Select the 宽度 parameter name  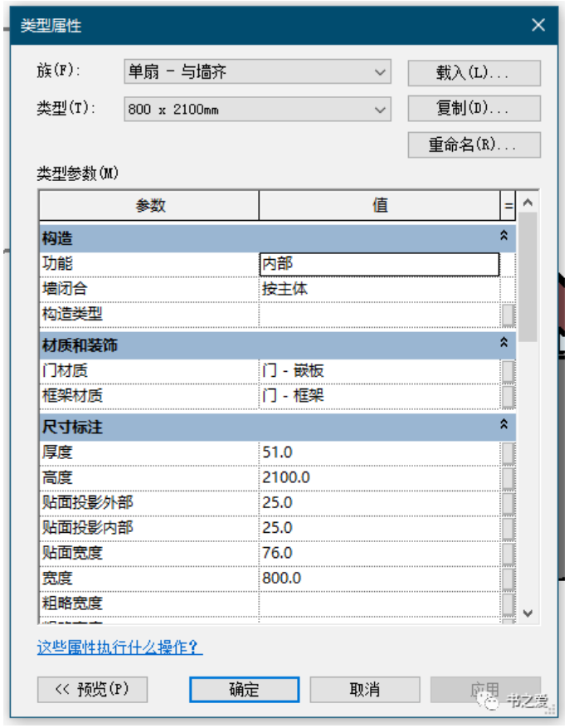click(57, 578)
